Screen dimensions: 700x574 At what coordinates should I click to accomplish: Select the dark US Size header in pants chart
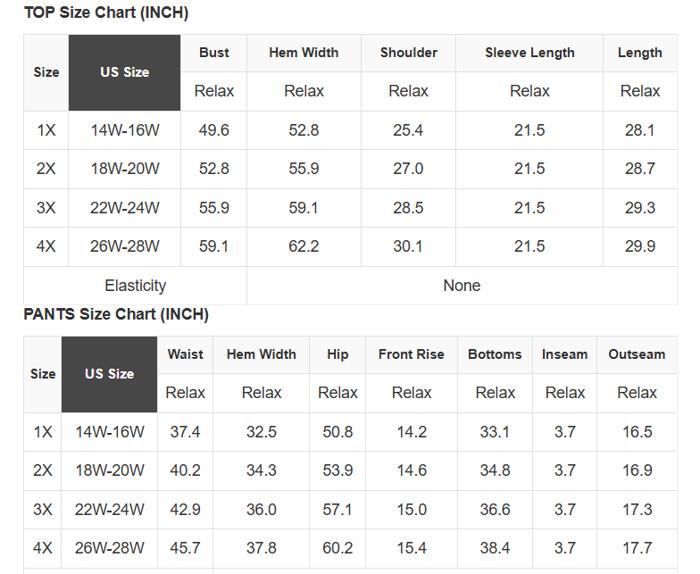point(109,374)
